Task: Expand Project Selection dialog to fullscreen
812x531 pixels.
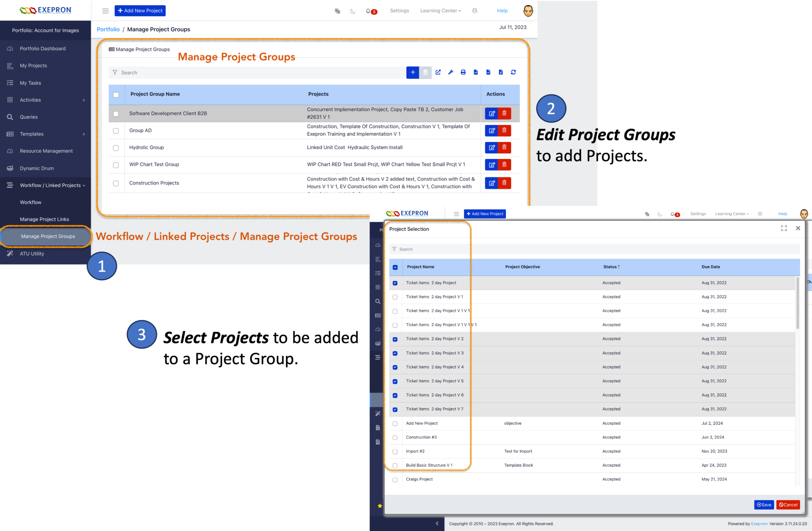Action: point(784,228)
